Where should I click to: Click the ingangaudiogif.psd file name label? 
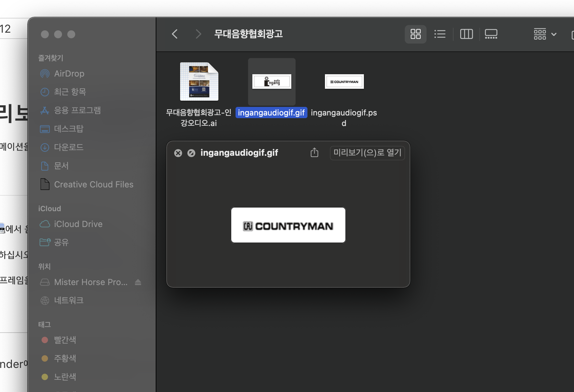point(344,118)
